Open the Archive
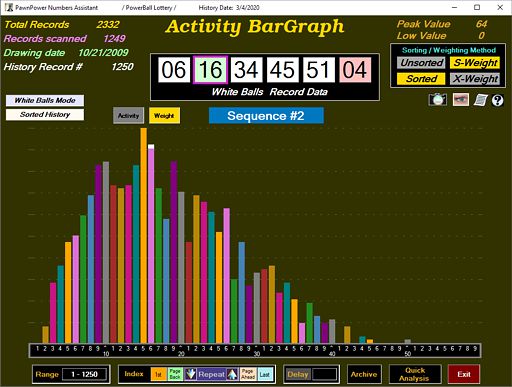This screenshot has height=387, width=512. (364, 374)
